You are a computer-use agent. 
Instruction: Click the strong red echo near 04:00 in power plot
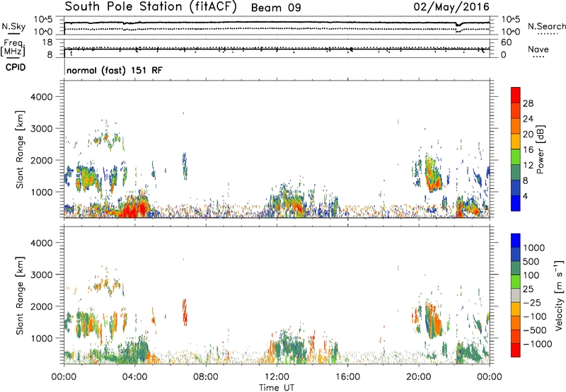click(134, 208)
